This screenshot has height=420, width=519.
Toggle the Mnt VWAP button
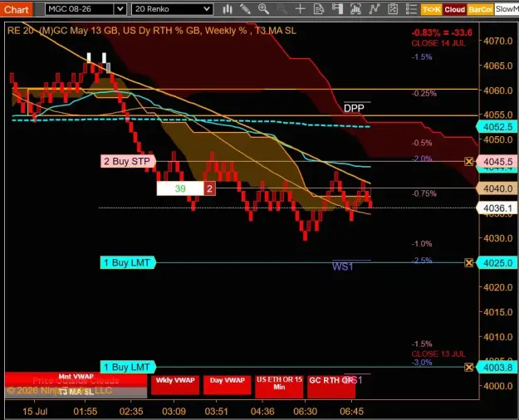(x=76, y=379)
